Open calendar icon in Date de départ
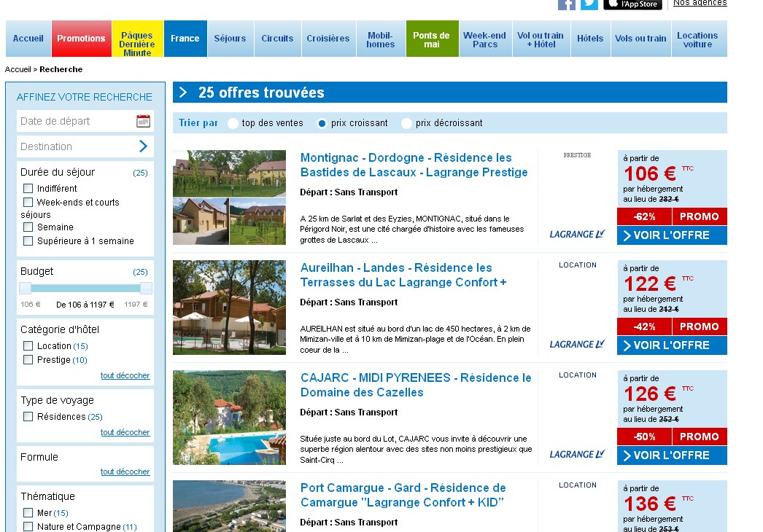The height and width of the screenshot is (532, 763). (143, 121)
